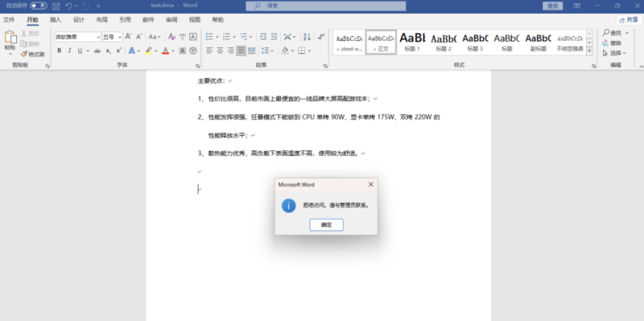The width and height of the screenshot is (644, 321).
Task: Click OK (确定) in the dialog
Action: (x=326, y=225)
